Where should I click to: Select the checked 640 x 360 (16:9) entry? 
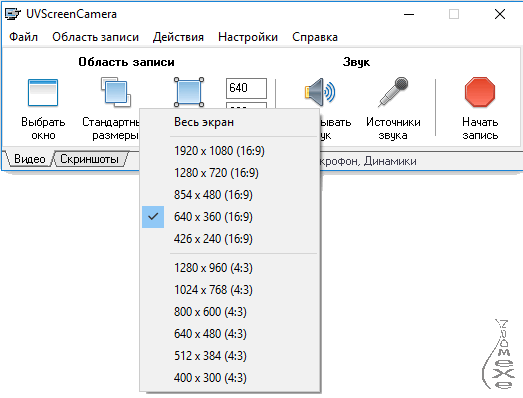pos(230,217)
